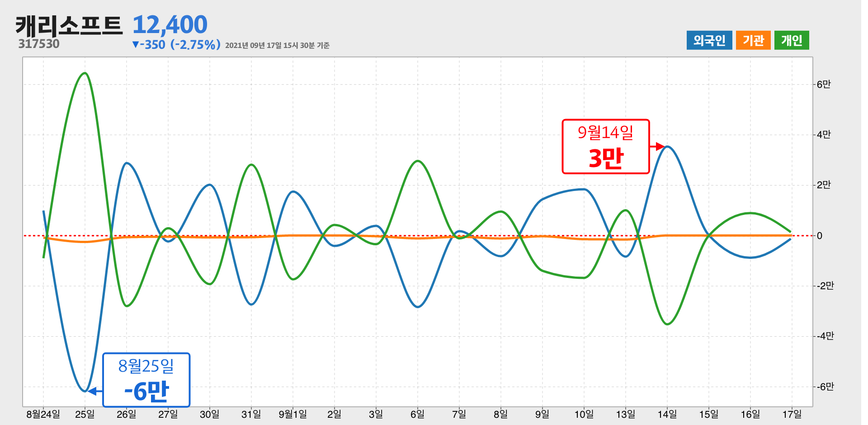Select the 7일 x-axis label
Viewport: 868px width, 425px height.
point(459,414)
